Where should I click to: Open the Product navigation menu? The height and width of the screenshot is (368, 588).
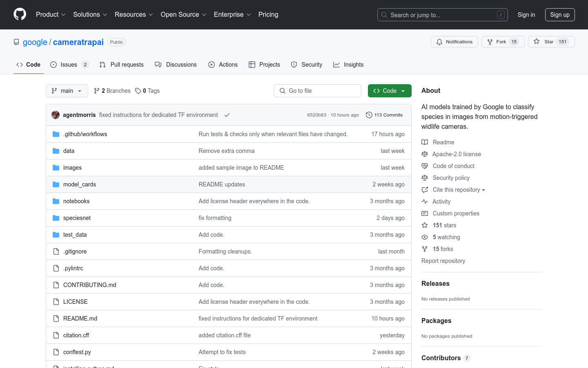51,15
